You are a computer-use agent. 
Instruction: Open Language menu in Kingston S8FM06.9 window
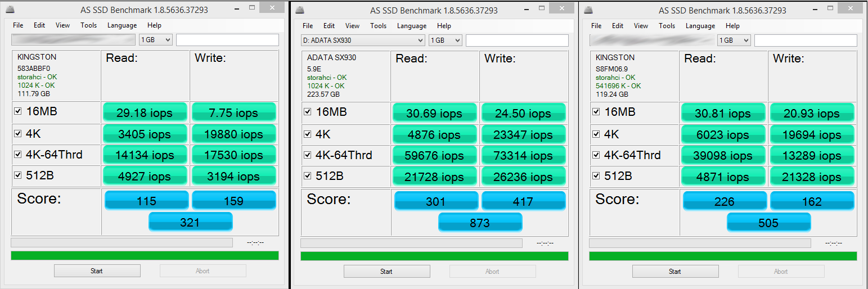click(700, 25)
